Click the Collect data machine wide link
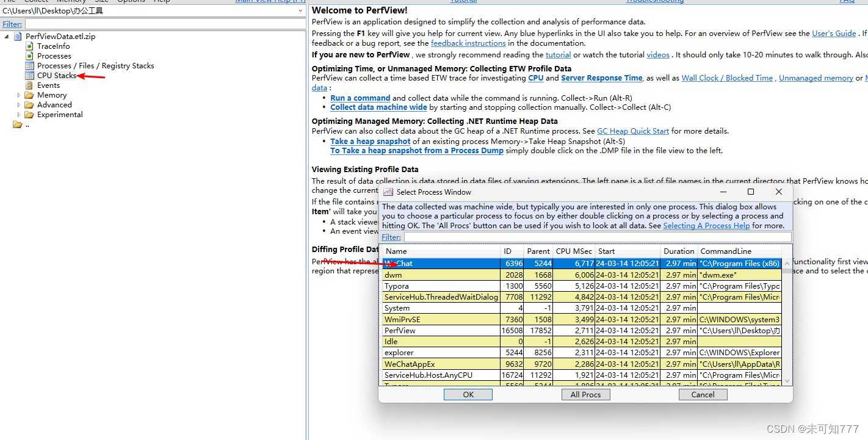 378,107
